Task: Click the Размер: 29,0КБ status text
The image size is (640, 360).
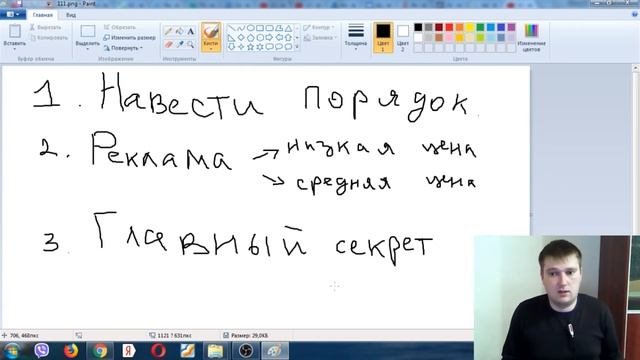Action: [249, 336]
